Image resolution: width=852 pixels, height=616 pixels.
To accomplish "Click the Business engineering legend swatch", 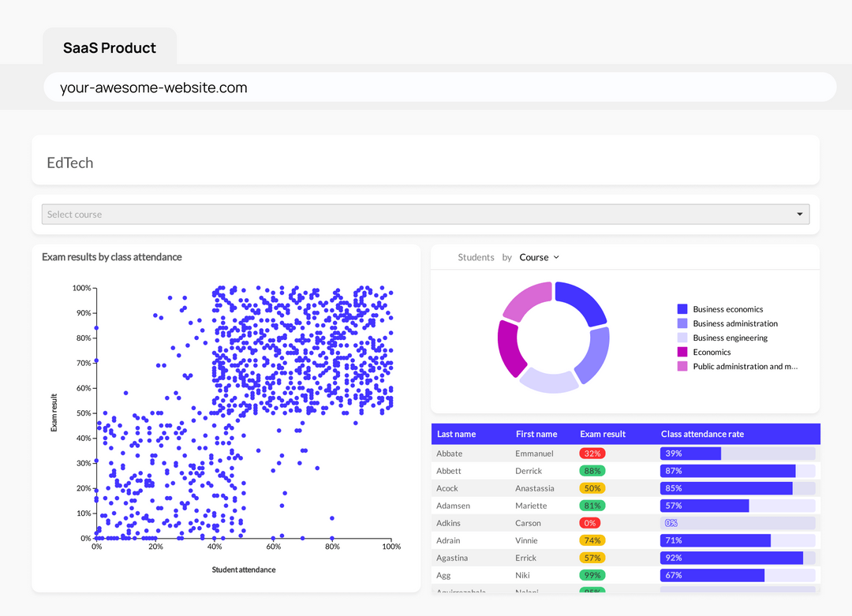I will (683, 338).
